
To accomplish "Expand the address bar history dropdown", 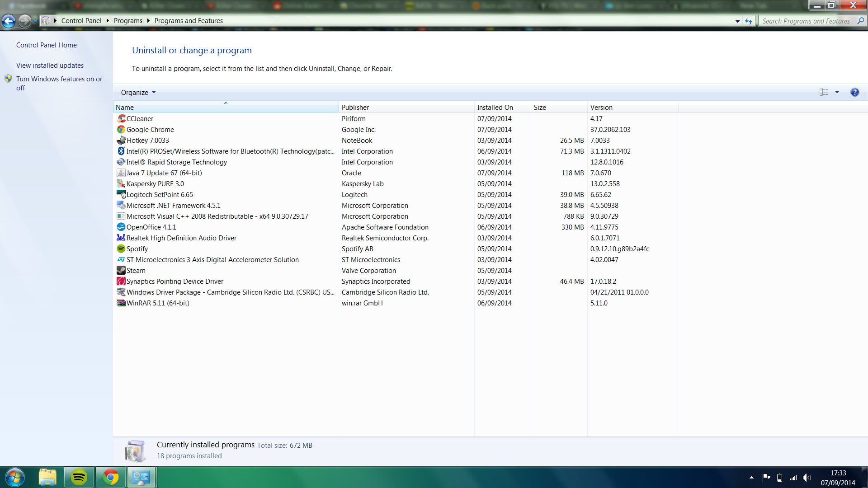I will [x=737, y=21].
